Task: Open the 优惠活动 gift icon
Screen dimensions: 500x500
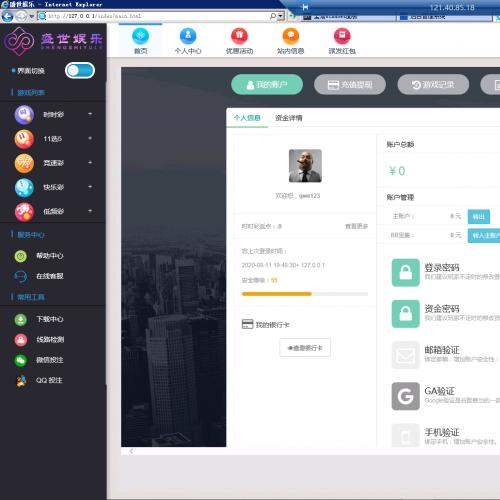Action: pos(239,36)
